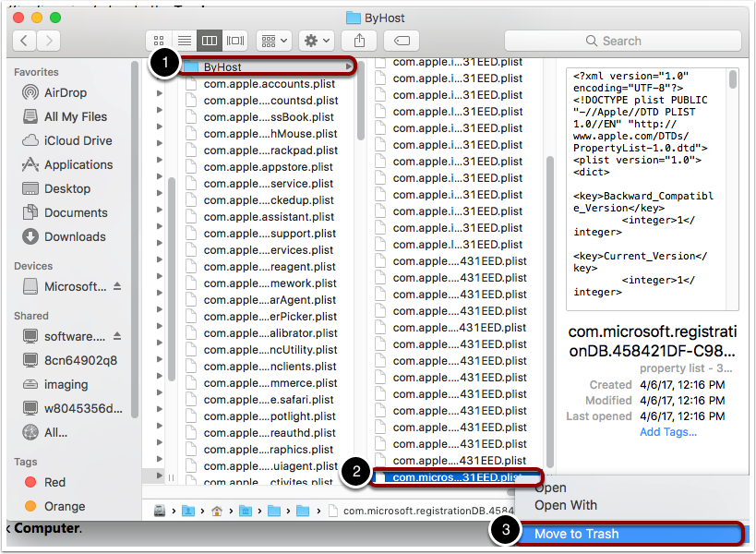Open Documents from sidebar

(x=76, y=212)
